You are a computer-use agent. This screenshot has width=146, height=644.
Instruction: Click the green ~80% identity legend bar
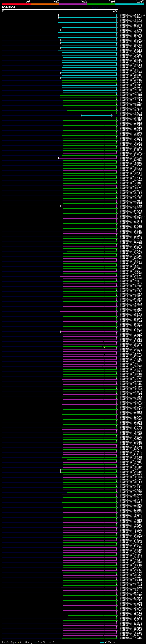[101, 4]
